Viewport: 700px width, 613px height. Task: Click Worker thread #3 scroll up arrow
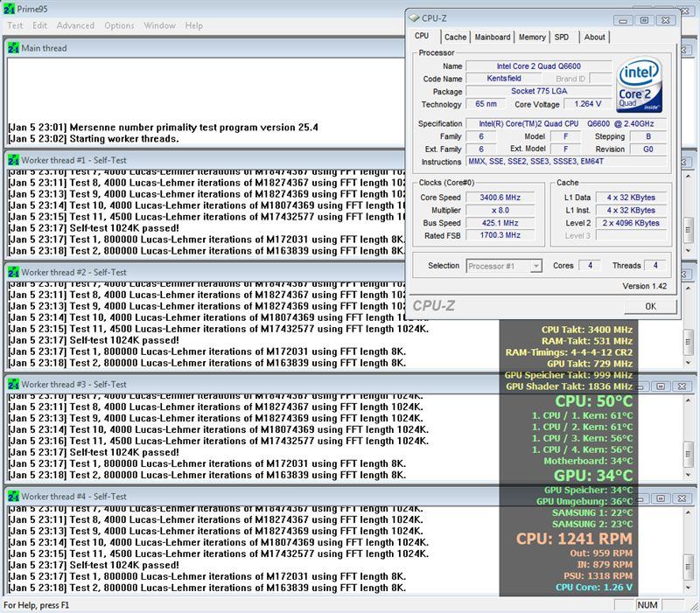pyautogui.click(x=688, y=401)
